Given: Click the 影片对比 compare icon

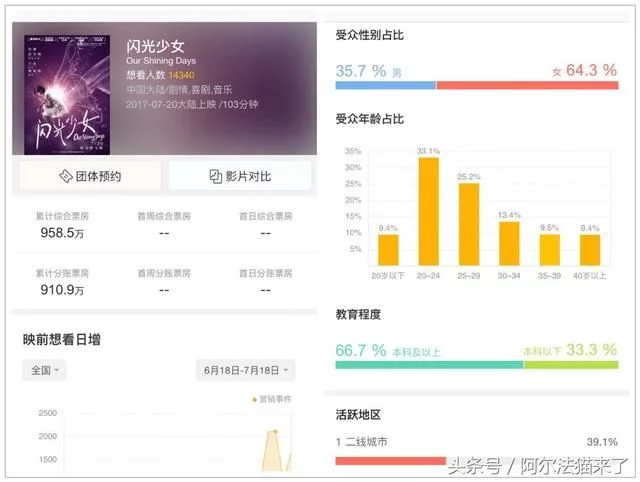Looking at the screenshot, I should 215,176.
